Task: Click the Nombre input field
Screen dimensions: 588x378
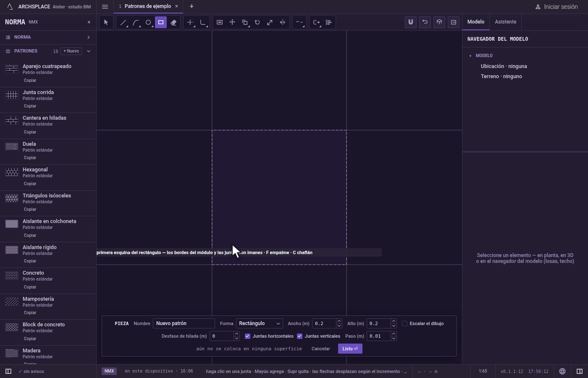Action: [184, 323]
